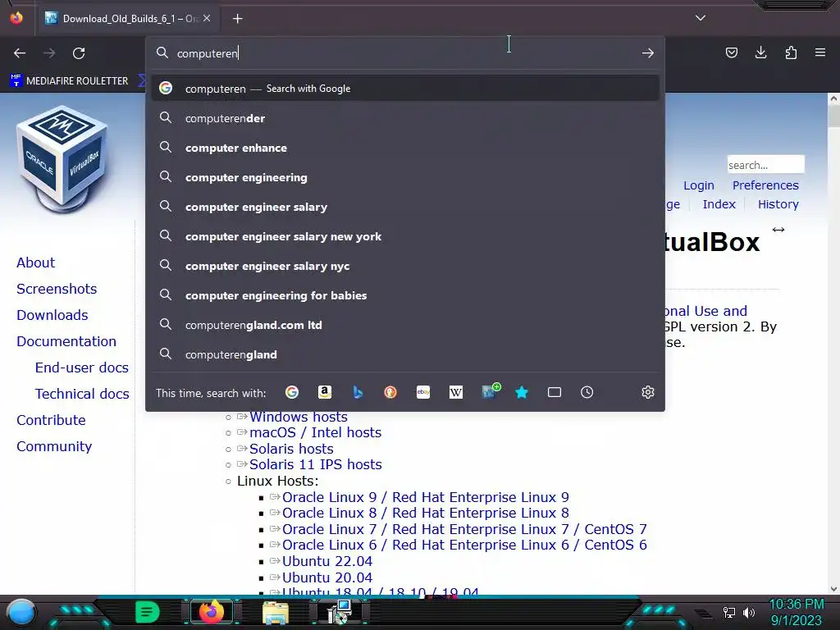This screenshot has width=840, height=630.
Task: Open the Index link
Action: coord(719,204)
